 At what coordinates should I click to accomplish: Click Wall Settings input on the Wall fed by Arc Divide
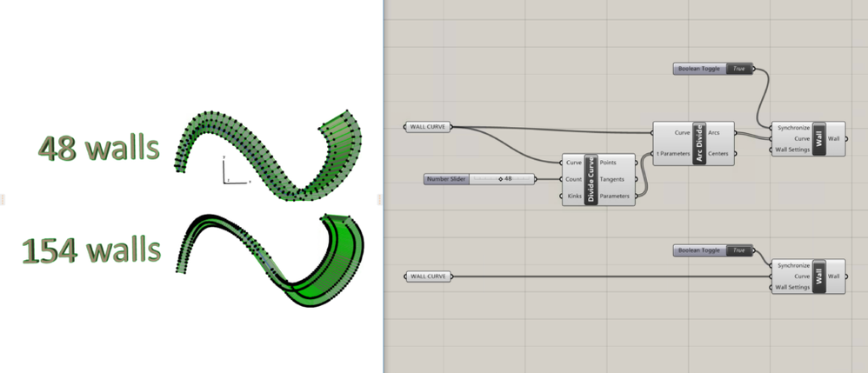(x=792, y=150)
